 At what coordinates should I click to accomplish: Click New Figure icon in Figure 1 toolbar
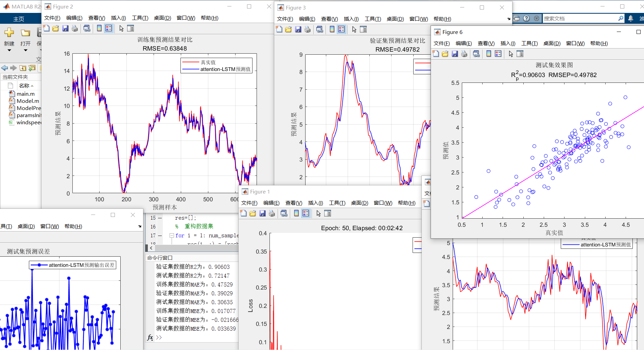point(243,214)
